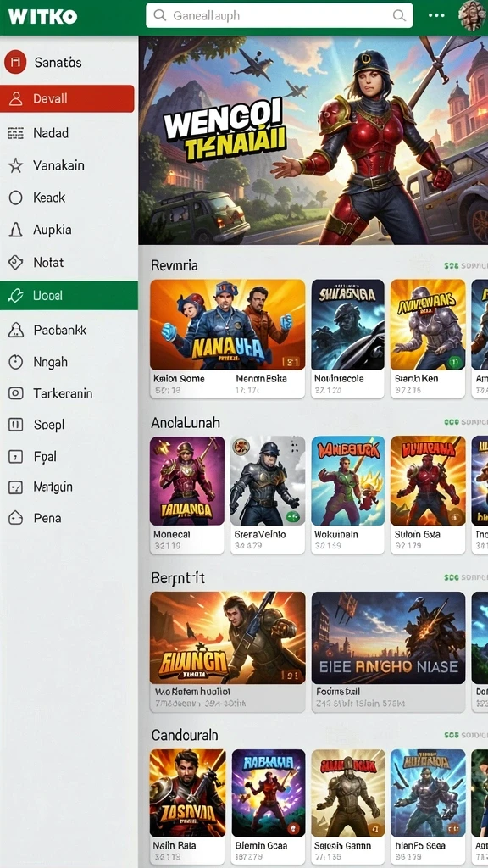Screen dimensions: 488x868
Task: Open the Nouinrecole game thumbnail
Action: pos(347,325)
